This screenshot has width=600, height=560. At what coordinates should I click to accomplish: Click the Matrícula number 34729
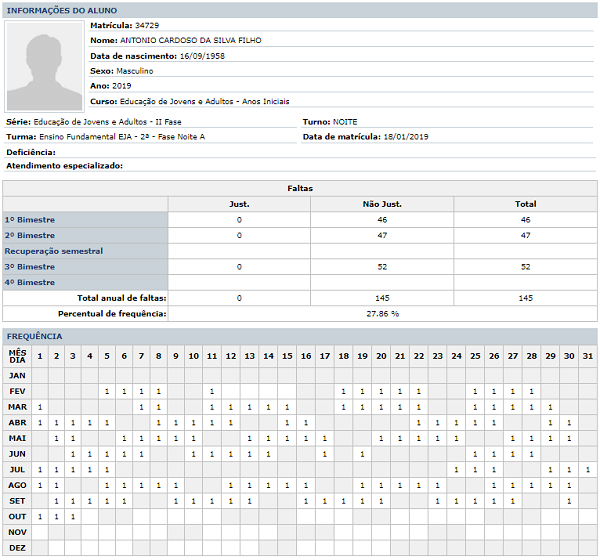point(146,24)
